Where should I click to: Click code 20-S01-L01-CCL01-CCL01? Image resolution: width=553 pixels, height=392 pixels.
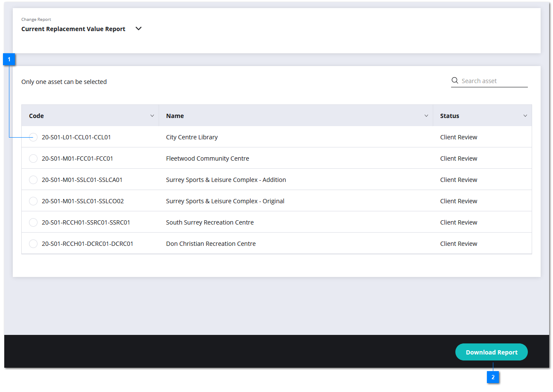coord(76,137)
